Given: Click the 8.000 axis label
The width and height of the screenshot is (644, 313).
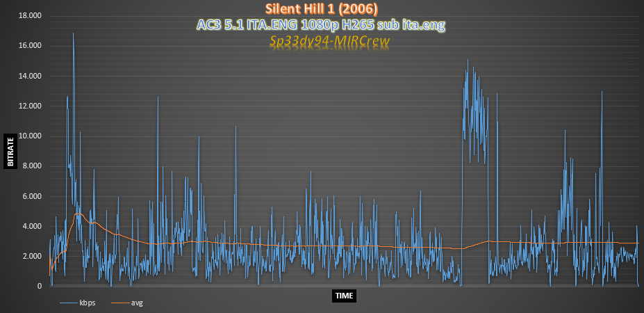Looking at the screenshot, I should tap(33, 166).
